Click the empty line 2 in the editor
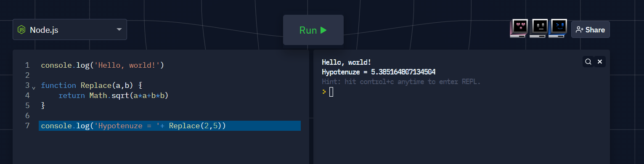644x164 pixels. [170, 75]
